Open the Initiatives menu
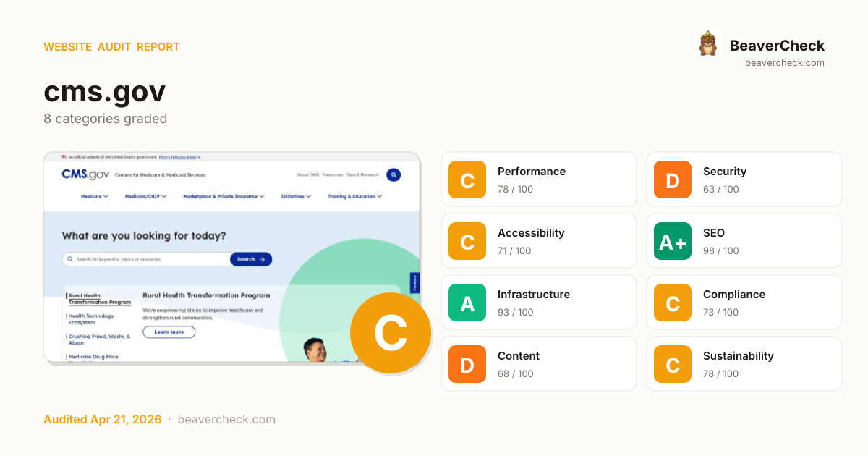Screen dimensions: 868x456 pos(296,196)
